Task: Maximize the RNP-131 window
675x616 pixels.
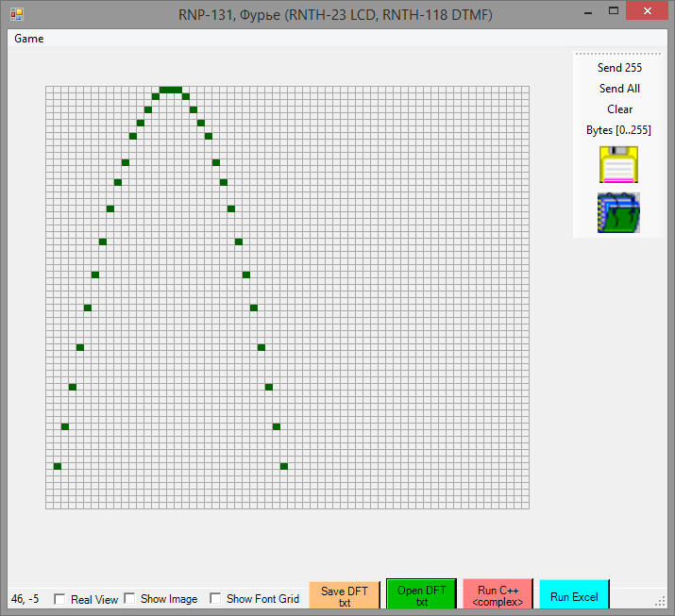Action: click(614, 11)
